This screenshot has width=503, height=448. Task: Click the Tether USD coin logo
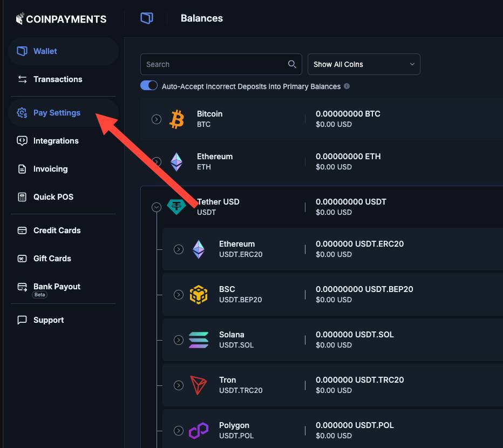[176, 207]
